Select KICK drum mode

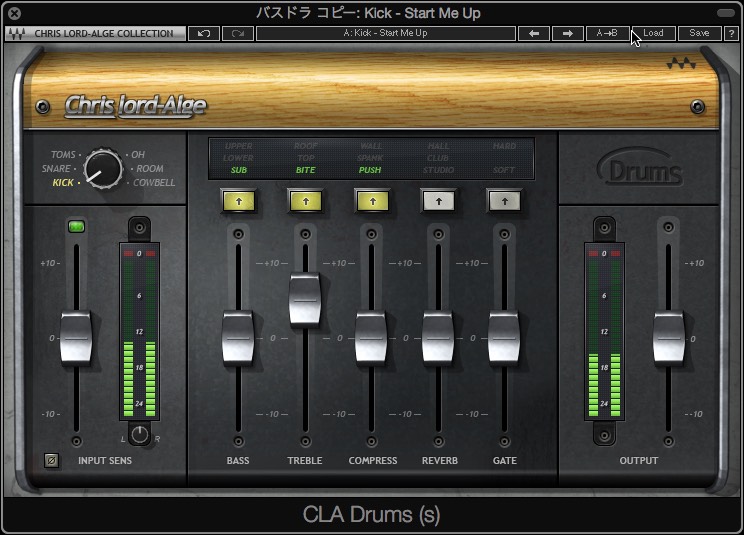[63, 183]
